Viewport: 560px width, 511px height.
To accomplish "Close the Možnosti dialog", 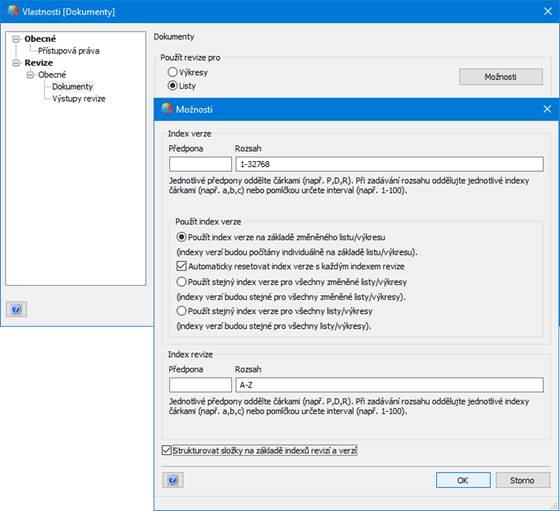I will click(x=547, y=109).
